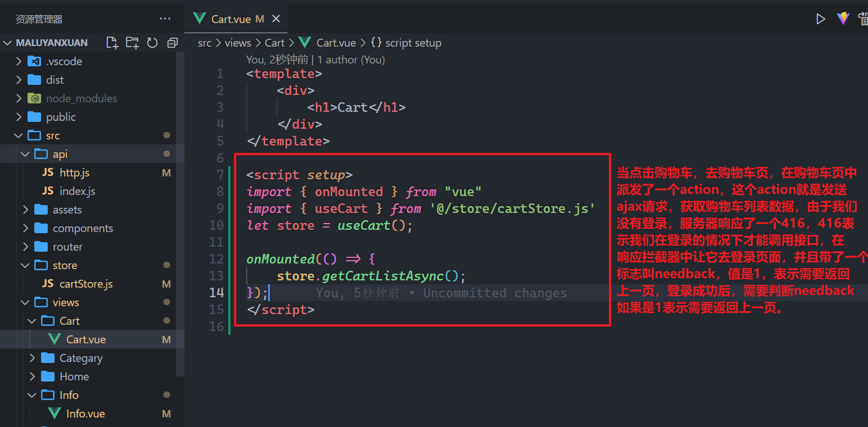868x427 pixels.
Task: Click the Home folder icon
Action: 48,376
